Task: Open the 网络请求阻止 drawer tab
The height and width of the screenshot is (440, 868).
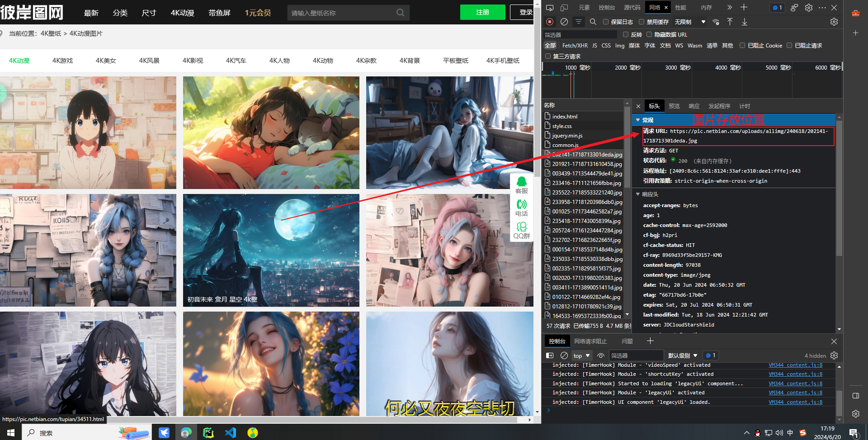Action: pos(590,341)
